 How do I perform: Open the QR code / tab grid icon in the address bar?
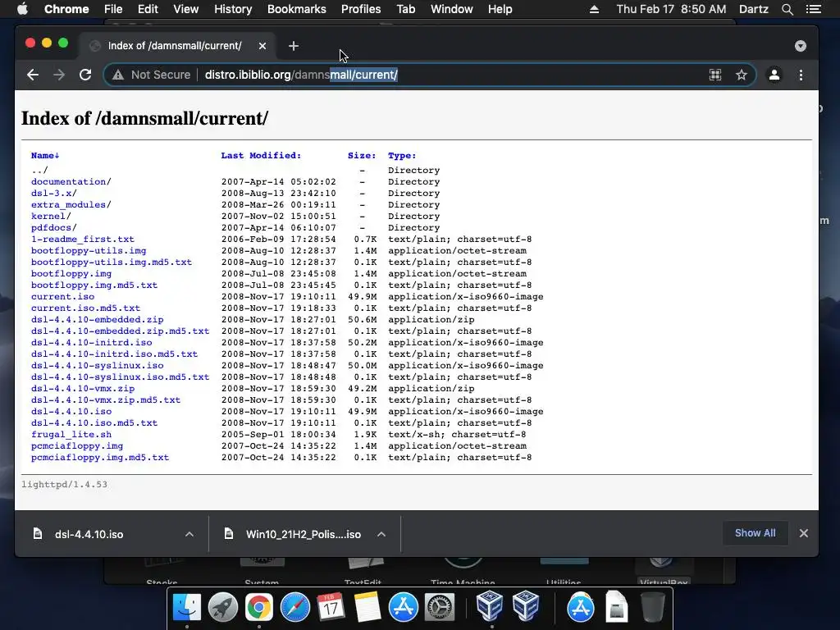pos(715,75)
